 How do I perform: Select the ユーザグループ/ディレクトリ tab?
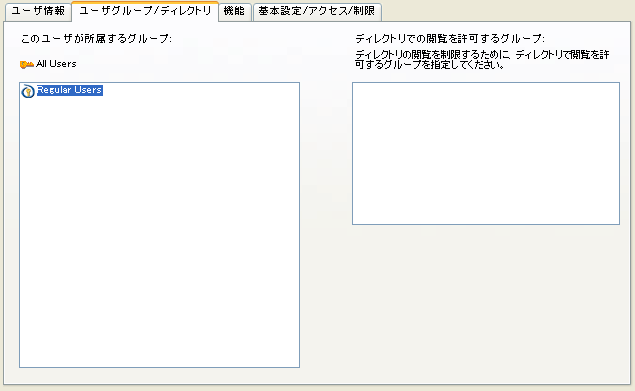pos(145,11)
